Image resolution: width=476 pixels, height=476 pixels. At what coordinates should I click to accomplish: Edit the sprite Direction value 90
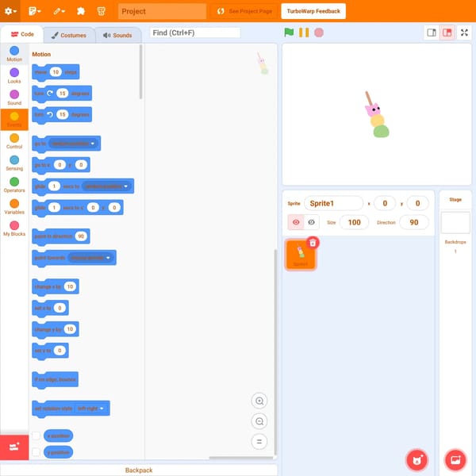414,222
